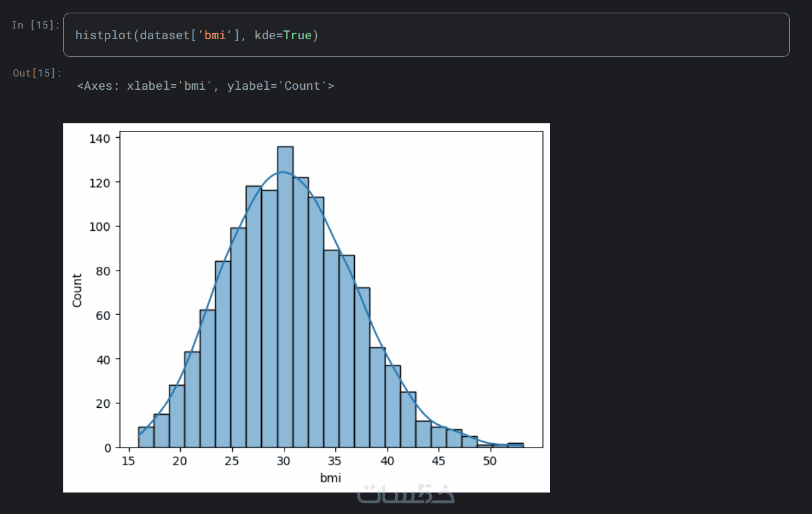Click the 15 x-axis tick label

tap(129, 460)
